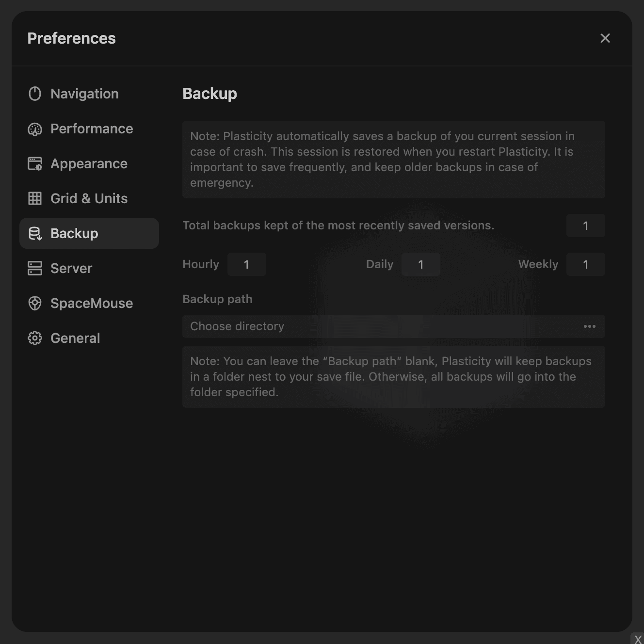Go to Appearance preferences
The image size is (644, 644).
(x=89, y=163)
